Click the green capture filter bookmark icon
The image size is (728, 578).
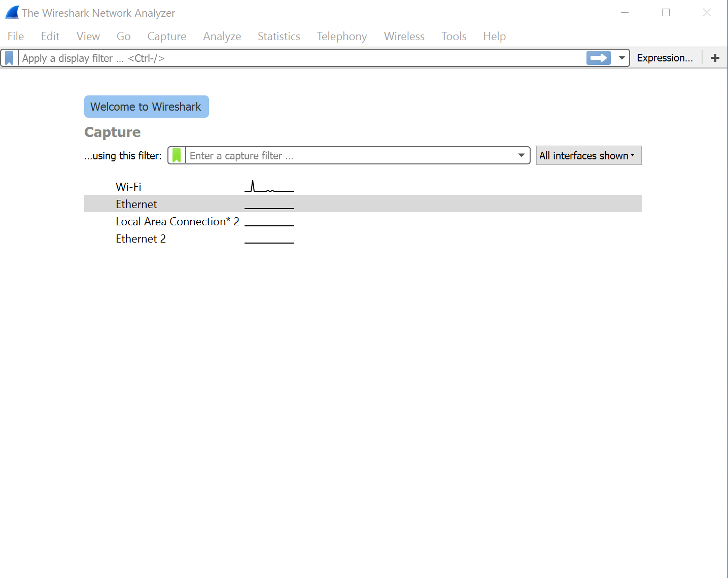[x=177, y=155]
